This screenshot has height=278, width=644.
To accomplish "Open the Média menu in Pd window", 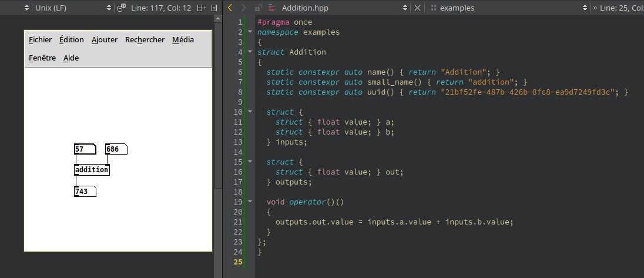I will tap(183, 40).
